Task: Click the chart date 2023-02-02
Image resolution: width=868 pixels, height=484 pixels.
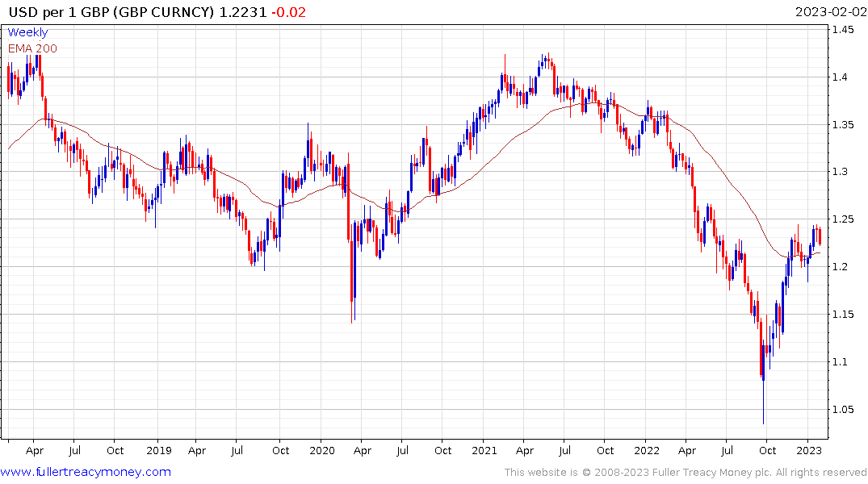Action: click(830, 12)
